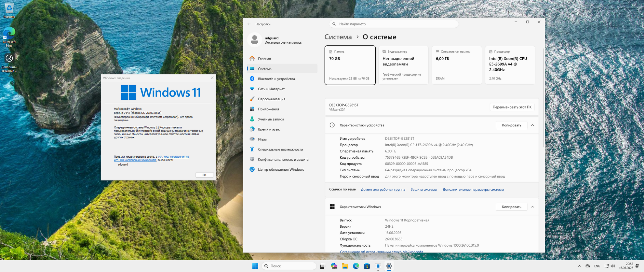Click the Settings window vertical scrollbar

(x=543, y=98)
